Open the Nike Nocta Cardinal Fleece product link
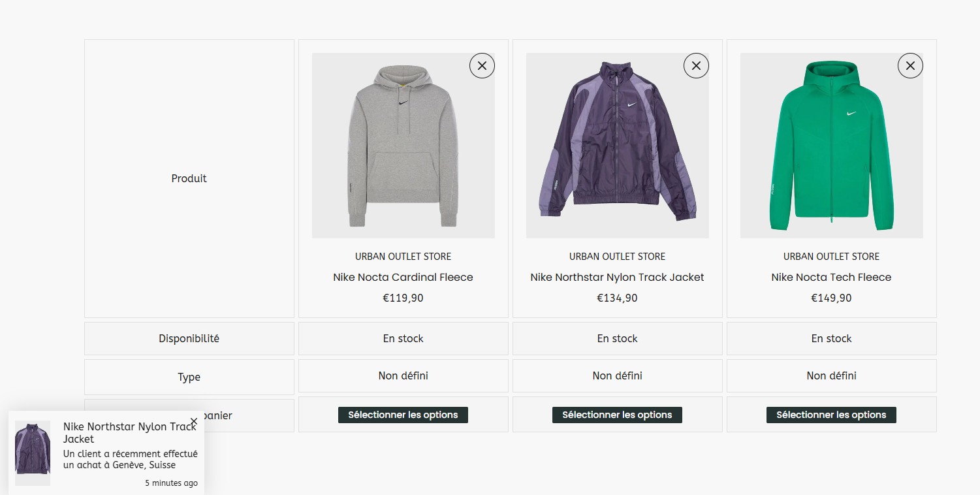 (403, 277)
